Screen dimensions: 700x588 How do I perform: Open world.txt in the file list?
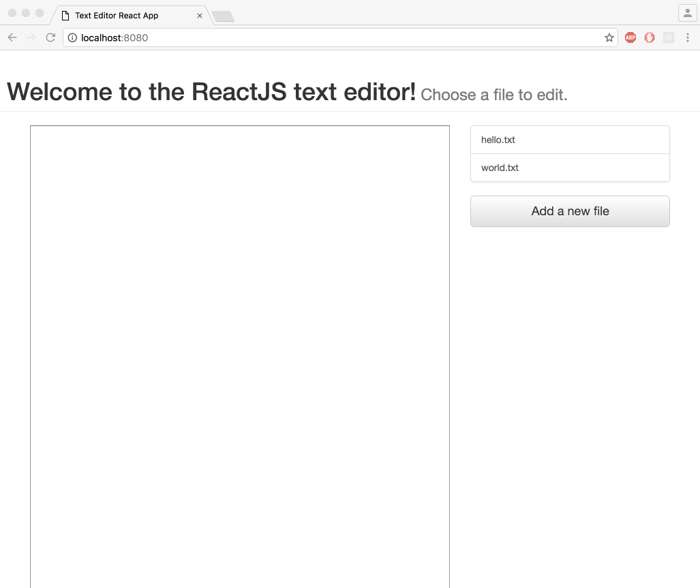[570, 168]
